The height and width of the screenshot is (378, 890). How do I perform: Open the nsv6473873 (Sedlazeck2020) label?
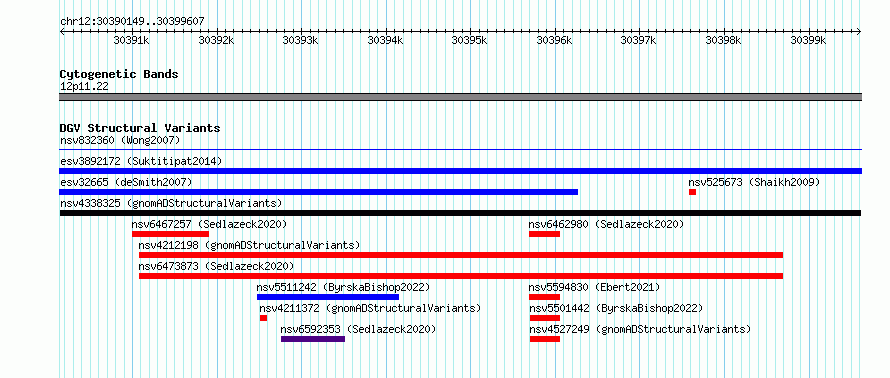(x=216, y=266)
